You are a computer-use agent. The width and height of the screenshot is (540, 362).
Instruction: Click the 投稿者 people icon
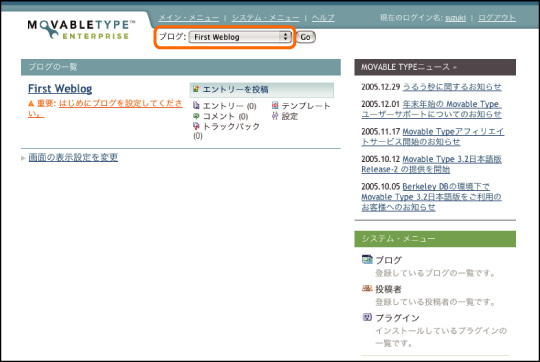coord(367,288)
